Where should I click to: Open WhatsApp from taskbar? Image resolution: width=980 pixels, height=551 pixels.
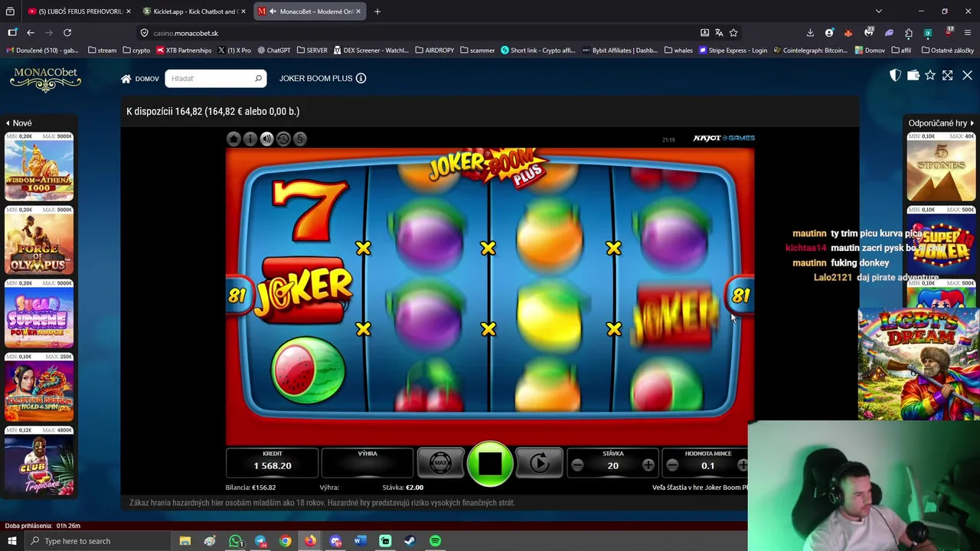click(x=235, y=541)
